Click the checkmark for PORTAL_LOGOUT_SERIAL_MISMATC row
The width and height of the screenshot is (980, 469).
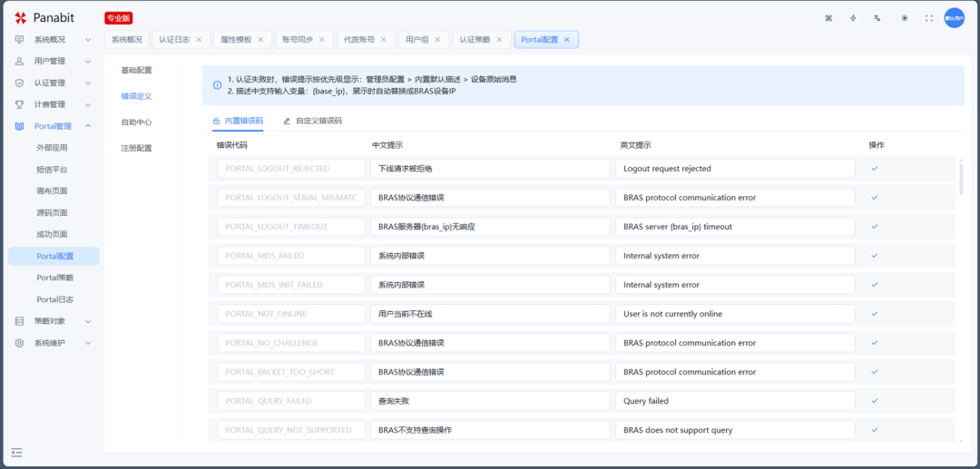pyautogui.click(x=875, y=198)
